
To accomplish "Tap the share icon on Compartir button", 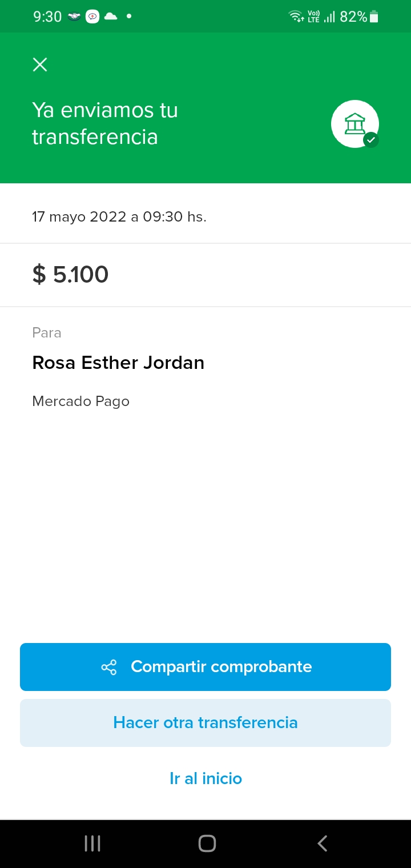I will point(108,667).
